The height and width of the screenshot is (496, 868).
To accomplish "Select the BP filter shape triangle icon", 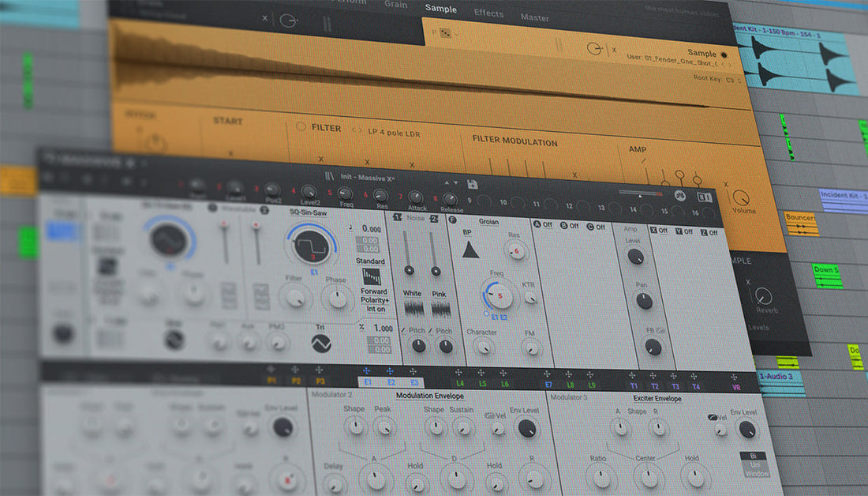I will click(x=470, y=250).
